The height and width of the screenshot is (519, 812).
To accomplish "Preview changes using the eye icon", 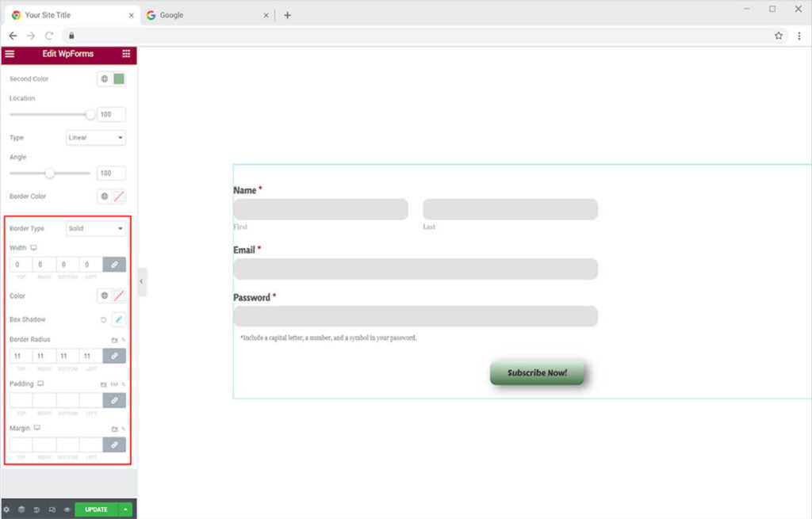I will coord(67,509).
